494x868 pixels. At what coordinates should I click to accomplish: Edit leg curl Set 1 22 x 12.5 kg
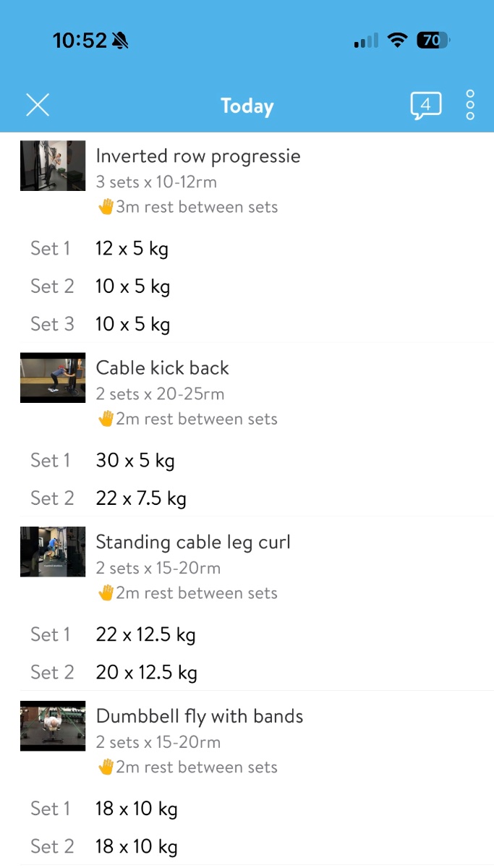[145, 635]
